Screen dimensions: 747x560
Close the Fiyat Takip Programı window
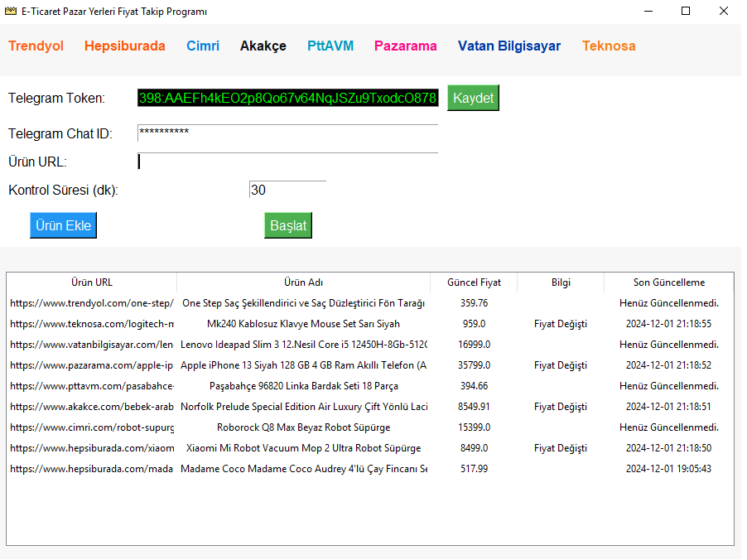click(x=724, y=11)
